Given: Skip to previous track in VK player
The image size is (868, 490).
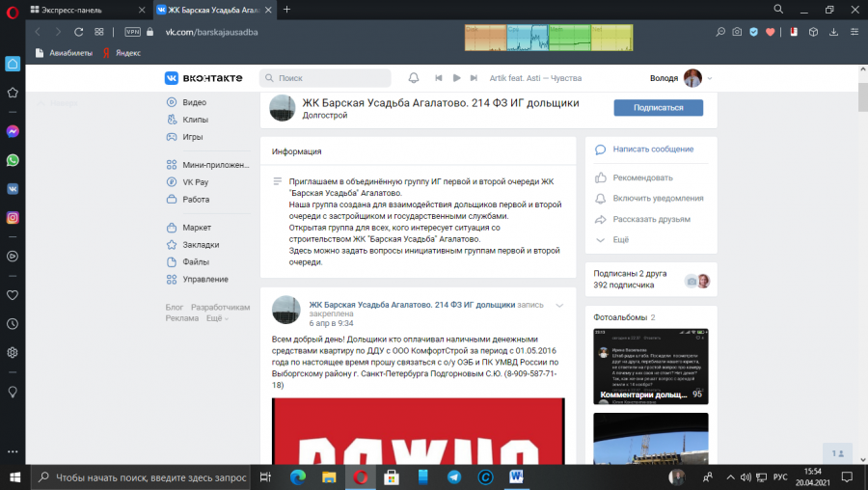Looking at the screenshot, I should (x=439, y=78).
